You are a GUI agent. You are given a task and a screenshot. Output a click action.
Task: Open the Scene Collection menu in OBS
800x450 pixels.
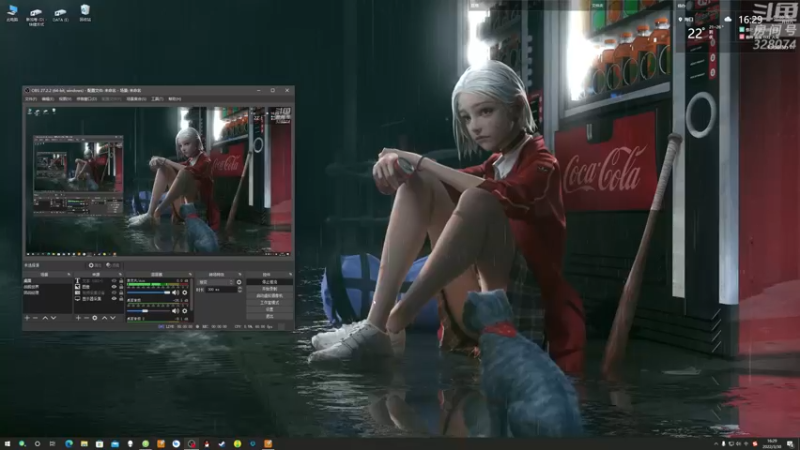click(136, 99)
